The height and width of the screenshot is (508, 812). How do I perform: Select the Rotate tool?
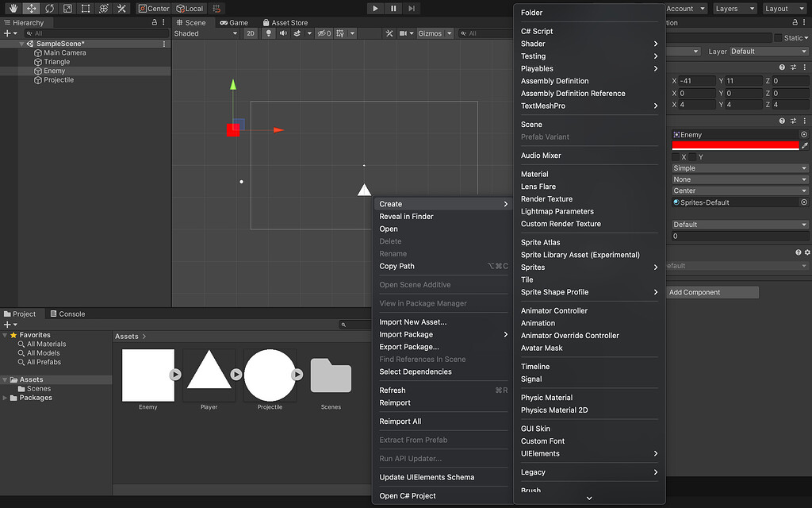48,8
